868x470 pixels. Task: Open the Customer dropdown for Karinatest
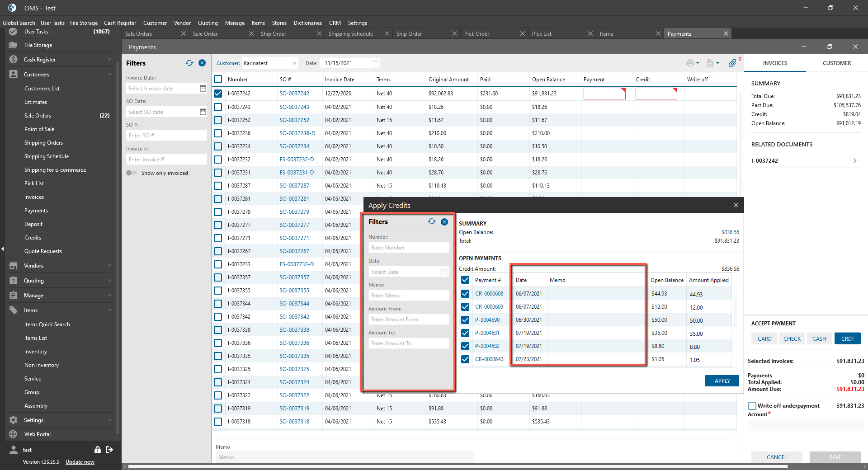294,63
